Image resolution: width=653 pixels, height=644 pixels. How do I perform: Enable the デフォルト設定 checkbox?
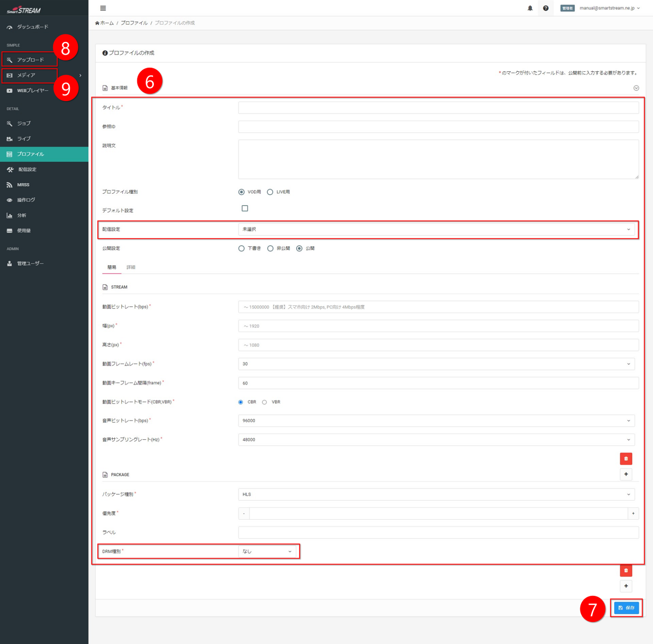pos(245,209)
